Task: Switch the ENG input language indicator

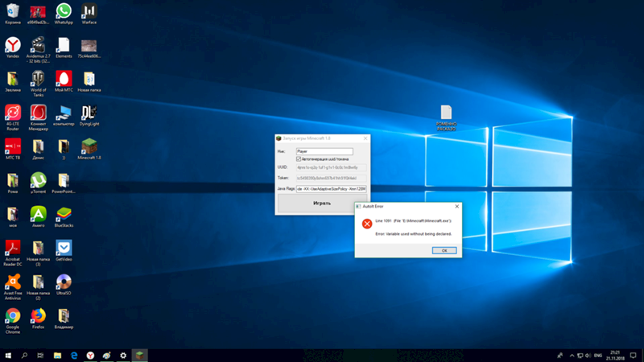Action: [598, 356]
